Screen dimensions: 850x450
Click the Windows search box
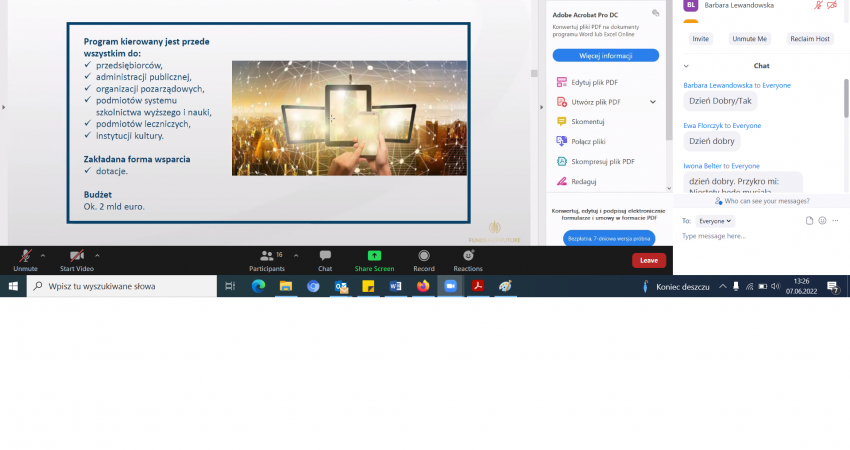tap(122, 286)
